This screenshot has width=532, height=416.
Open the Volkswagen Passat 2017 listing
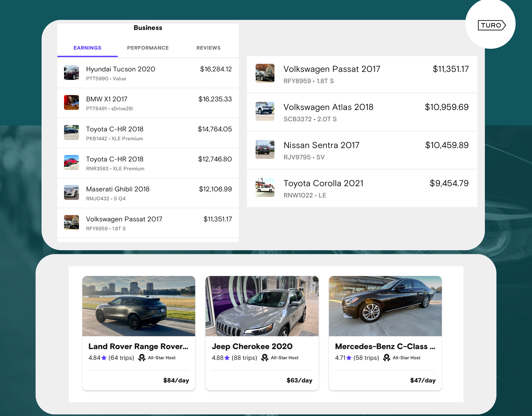pyautogui.click(x=331, y=69)
